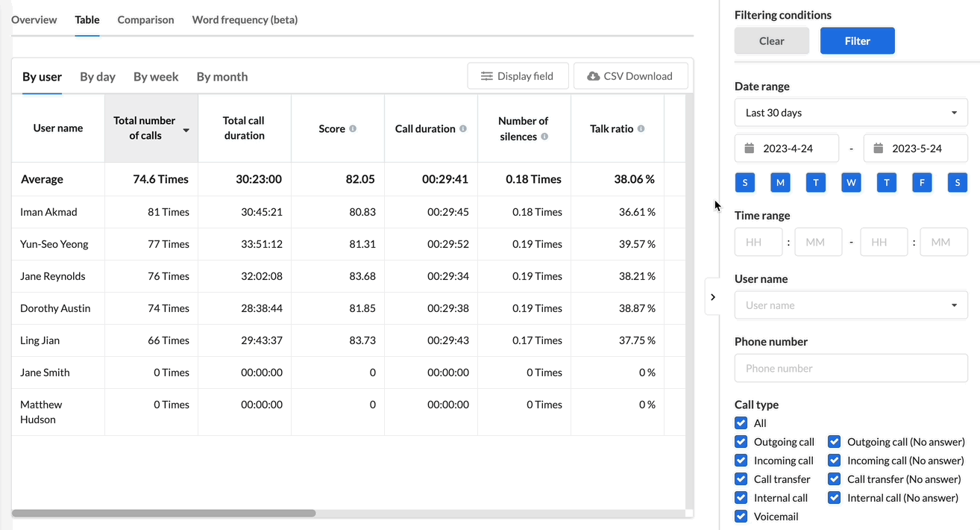
Task: Click the sort arrow on Total number of calls
Action: 186,130
